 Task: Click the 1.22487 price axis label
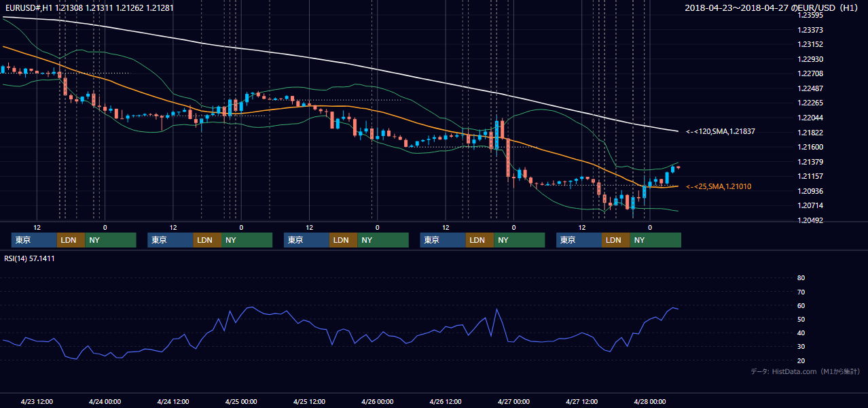click(810, 88)
